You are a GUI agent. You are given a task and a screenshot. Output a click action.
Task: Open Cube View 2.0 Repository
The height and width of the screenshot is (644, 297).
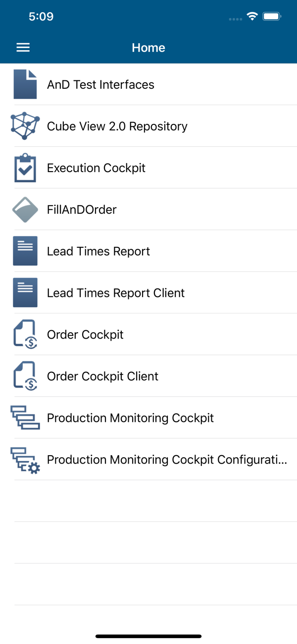148,126
